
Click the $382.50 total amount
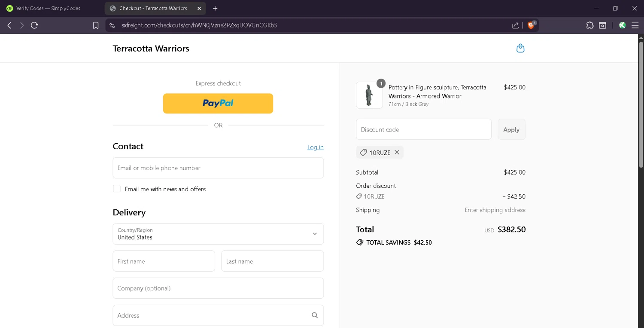[x=511, y=230]
